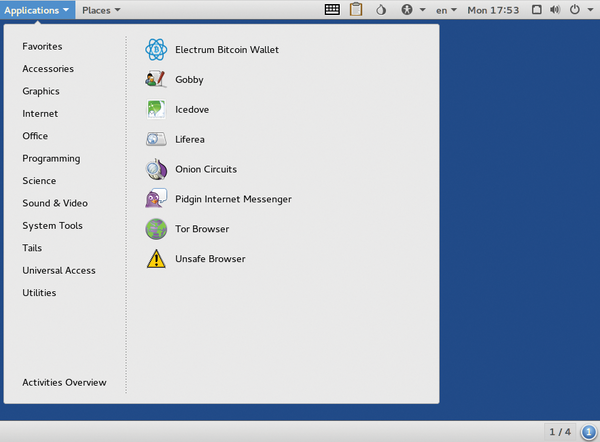The image size is (600, 442).
Task: Click the power icon in top bar
Action: click(x=575, y=10)
